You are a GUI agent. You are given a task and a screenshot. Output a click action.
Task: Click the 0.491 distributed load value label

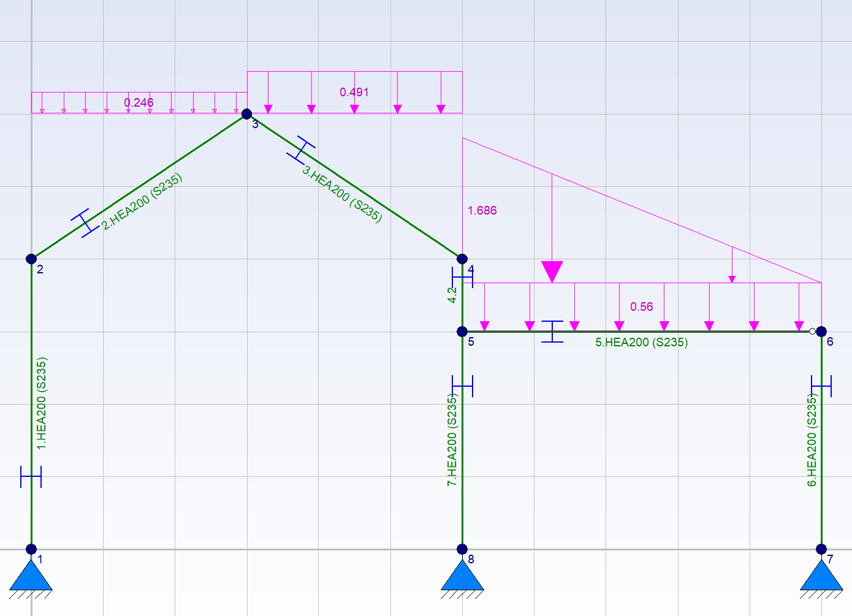(354, 92)
